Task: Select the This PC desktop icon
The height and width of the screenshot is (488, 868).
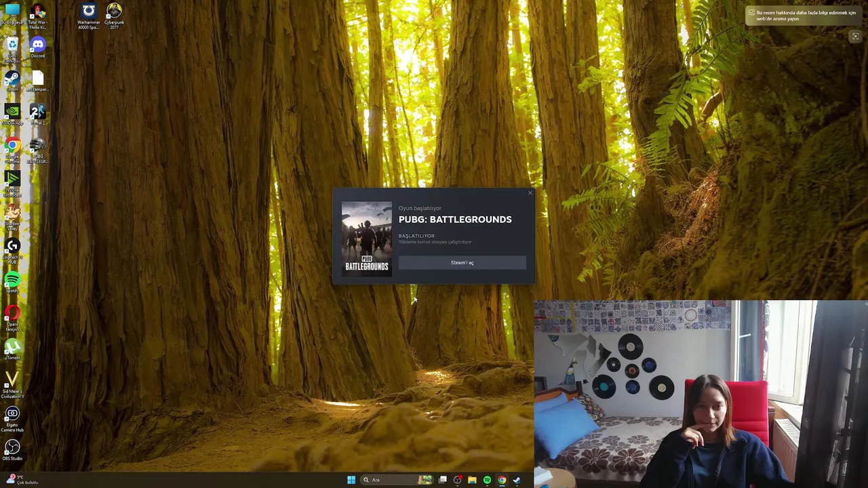Action: pyautogui.click(x=12, y=14)
